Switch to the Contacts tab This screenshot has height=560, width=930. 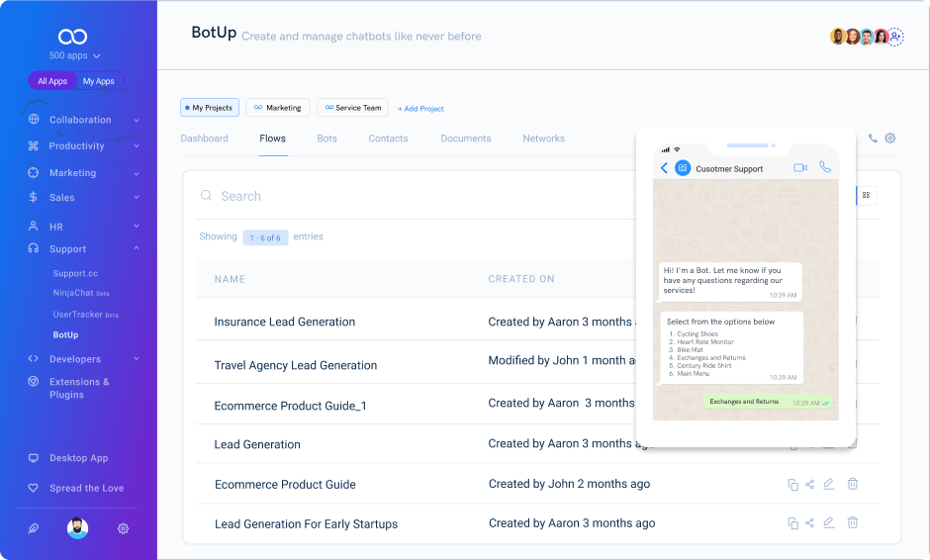(x=388, y=139)
